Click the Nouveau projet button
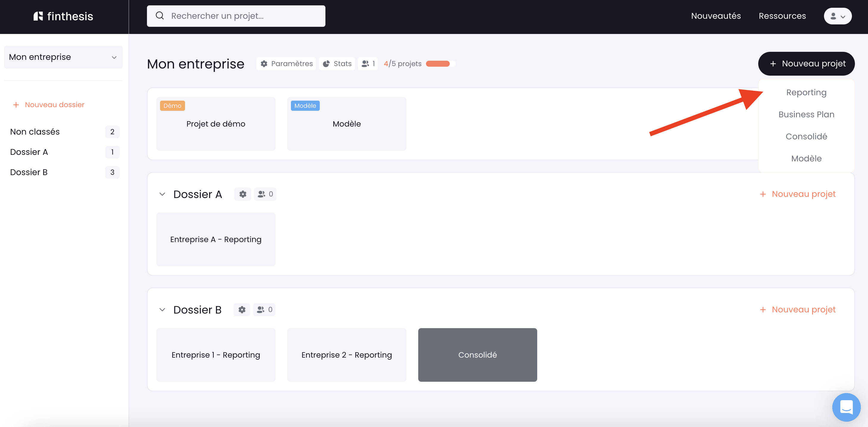Image resolution: width=868 pixels, height=427 pixels. (x=806, y=63)
